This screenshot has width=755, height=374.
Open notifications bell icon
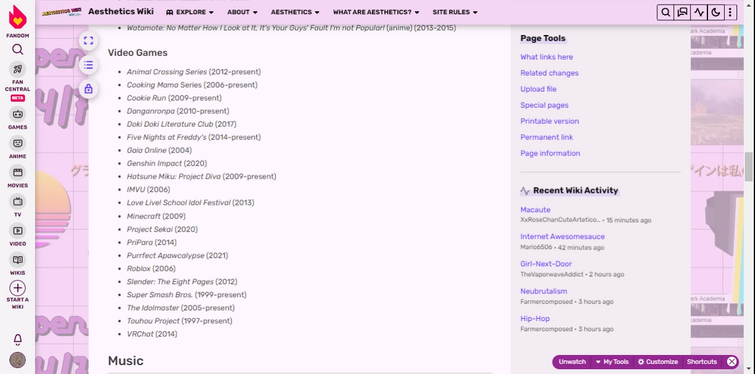tap(17, 340)
